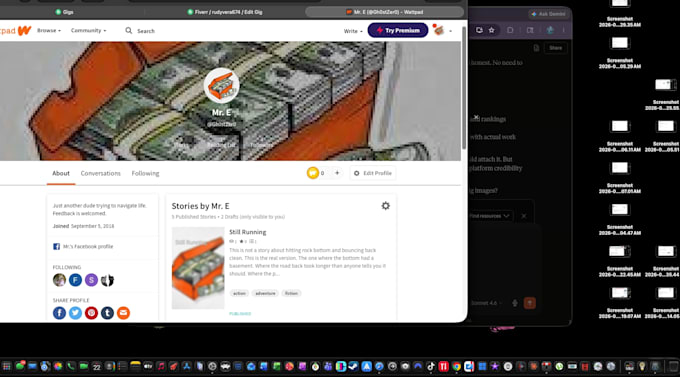Open Mr.'s Facebook profile link
This screenshot has width=680, height=377.
point(88,246)
